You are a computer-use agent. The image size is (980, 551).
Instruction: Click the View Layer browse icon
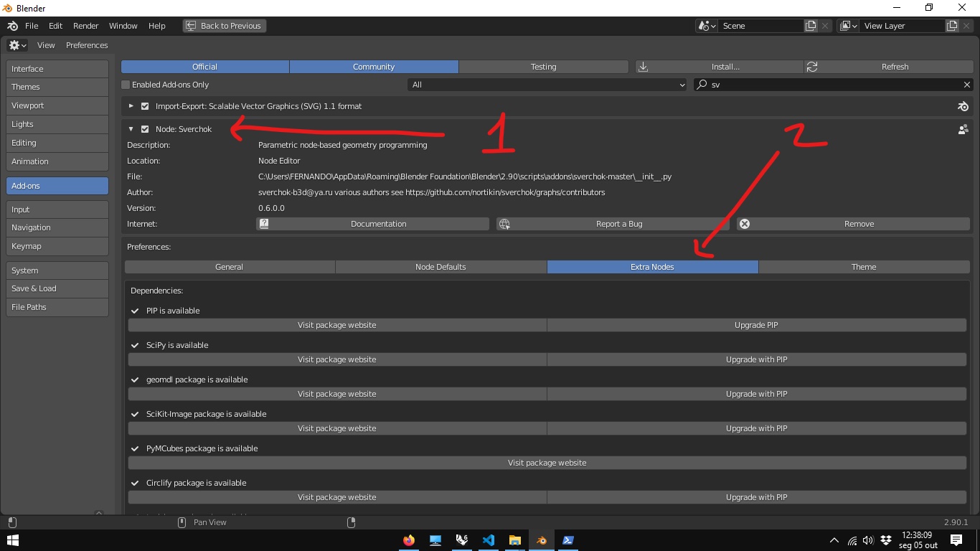[848, 26]
